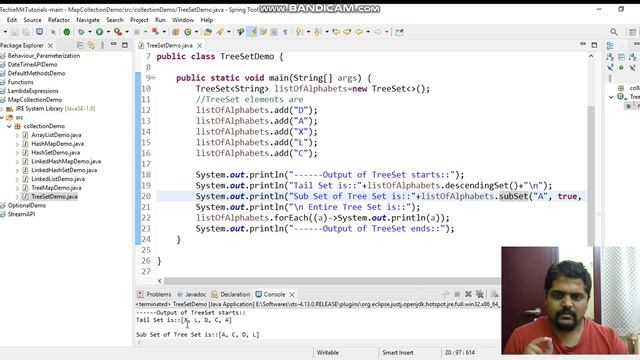Image resolution: width=640 pixels, height=360 pixels.
Task: Minimize the Package Explorer panel
Action: (x=114, y=44)
